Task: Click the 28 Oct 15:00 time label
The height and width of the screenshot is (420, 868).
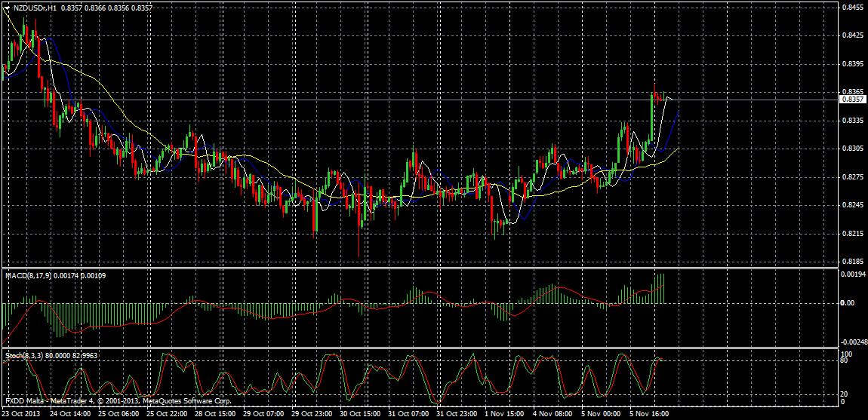Action: click(x=216, y=414)
